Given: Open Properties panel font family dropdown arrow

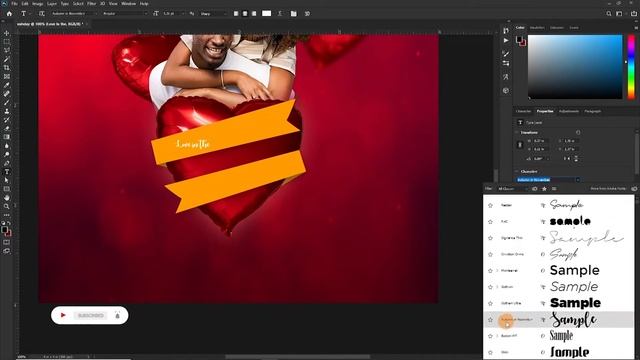Looking at the screenshot, I should (578, 180).
